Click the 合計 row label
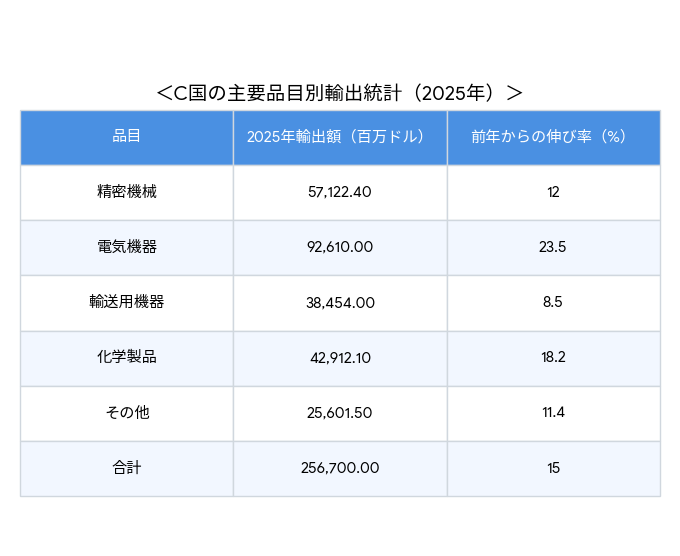 coord(126,467)
